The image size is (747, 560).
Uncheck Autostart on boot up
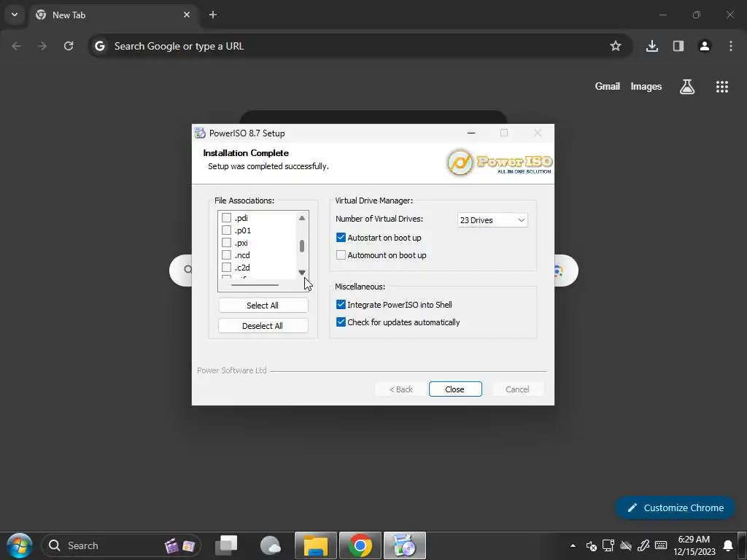(341, 237)
